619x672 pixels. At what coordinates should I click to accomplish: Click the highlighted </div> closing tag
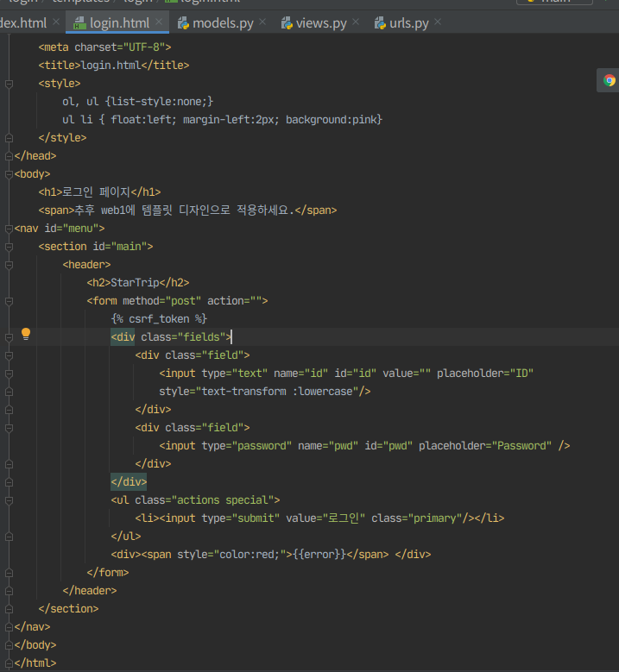click(x=129, y=481)
